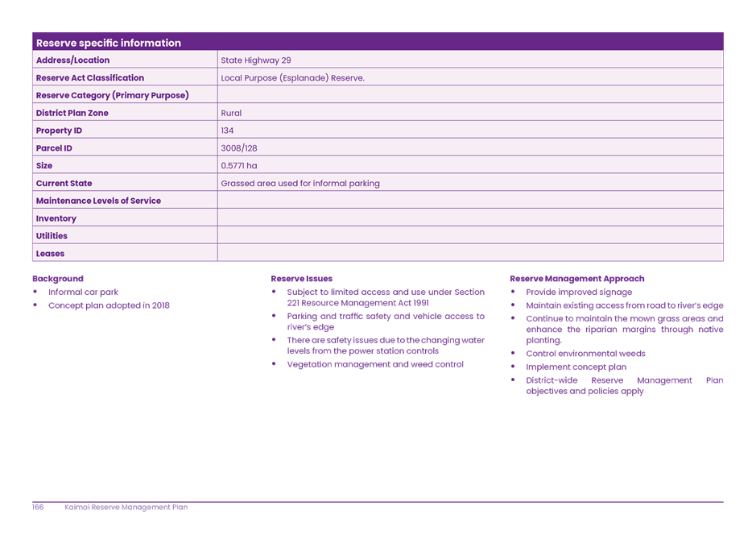
Task: Select the 'Address/Location' row label
Action: 72,60
